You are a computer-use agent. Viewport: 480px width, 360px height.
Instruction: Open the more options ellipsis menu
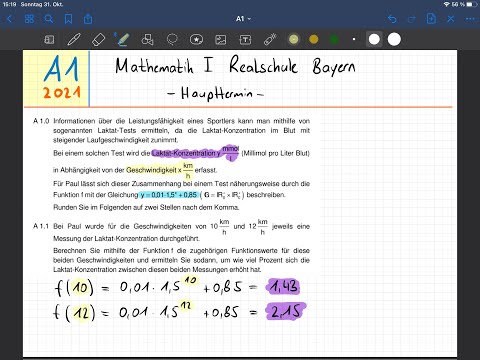pyautogui.click(x=470, y=19)
